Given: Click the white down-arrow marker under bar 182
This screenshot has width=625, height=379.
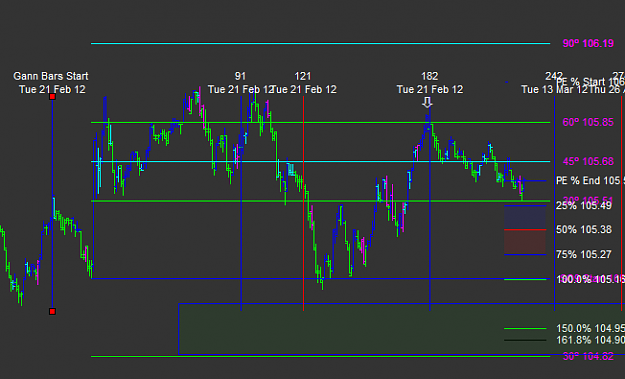Looking at the screenshot, I should point(427,102).
